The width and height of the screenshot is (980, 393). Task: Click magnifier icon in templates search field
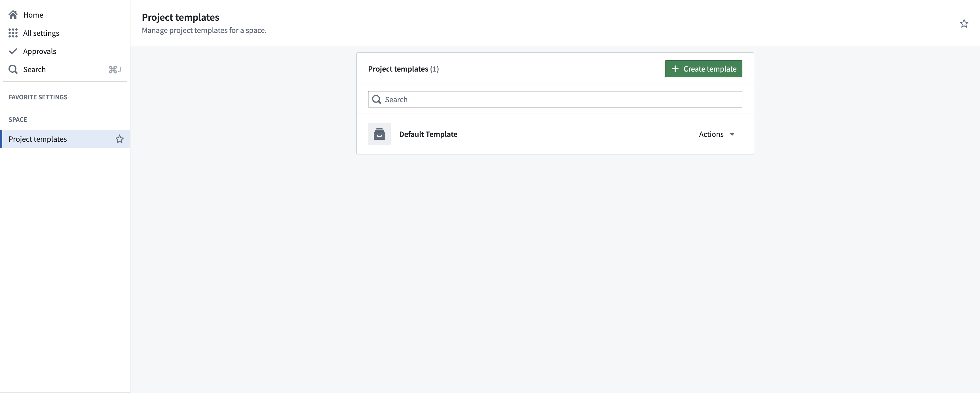point(376,99)
